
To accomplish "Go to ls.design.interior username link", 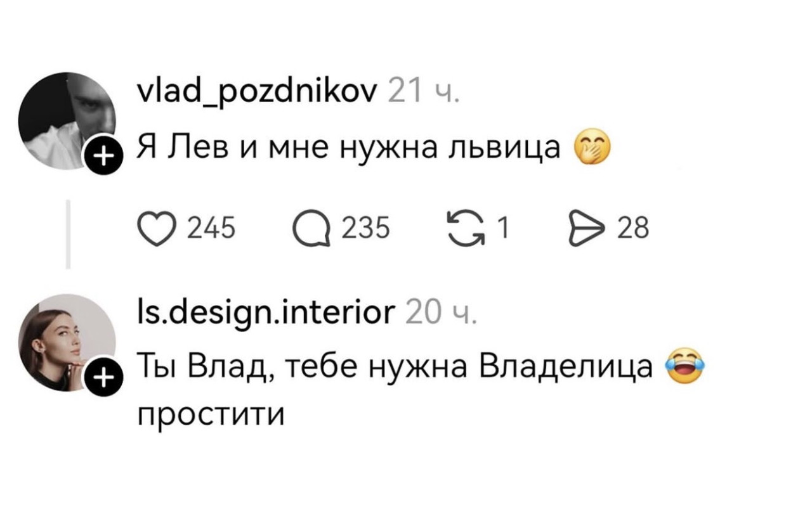I will coord(265,313).
